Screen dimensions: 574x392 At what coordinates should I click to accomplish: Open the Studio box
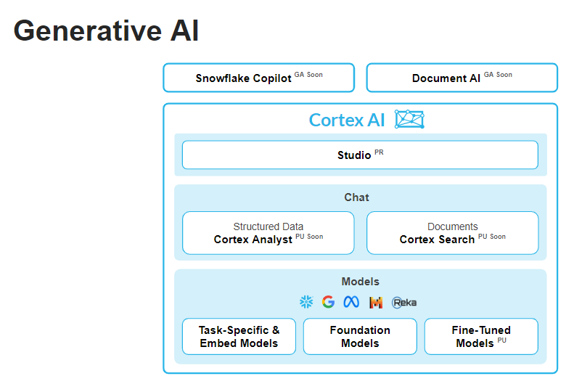(360, 155)
